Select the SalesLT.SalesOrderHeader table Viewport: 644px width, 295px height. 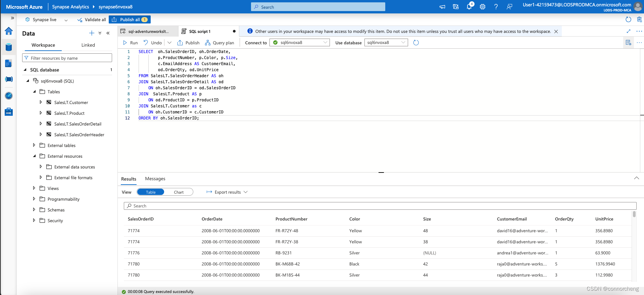(79, 135)
